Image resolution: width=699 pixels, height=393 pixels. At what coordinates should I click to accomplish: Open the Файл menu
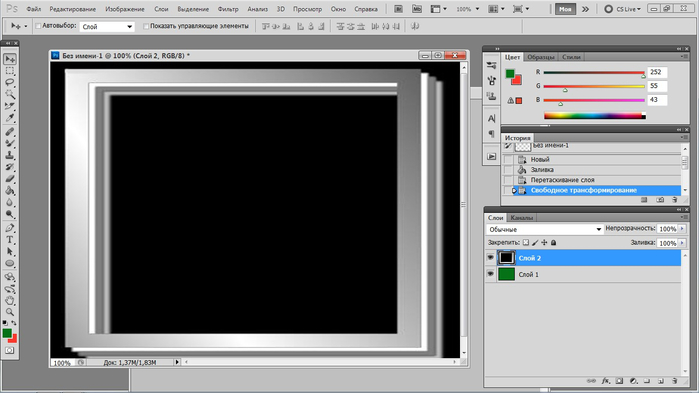coord(33,9)
